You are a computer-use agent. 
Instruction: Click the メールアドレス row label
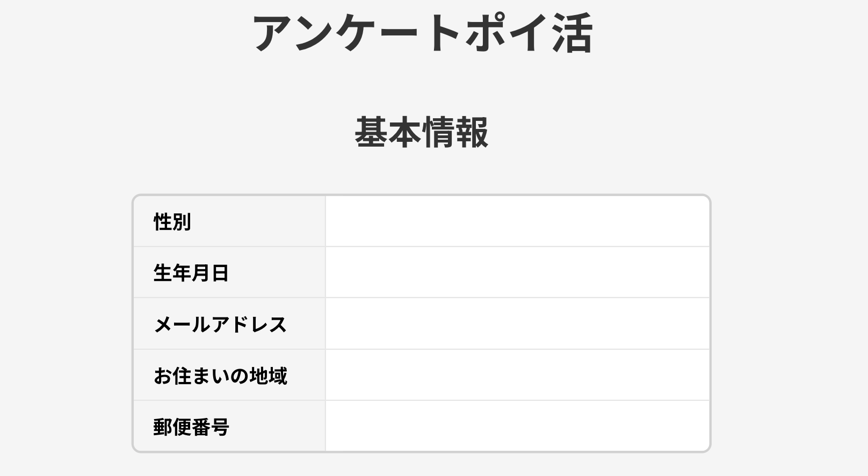click(220, 324)
